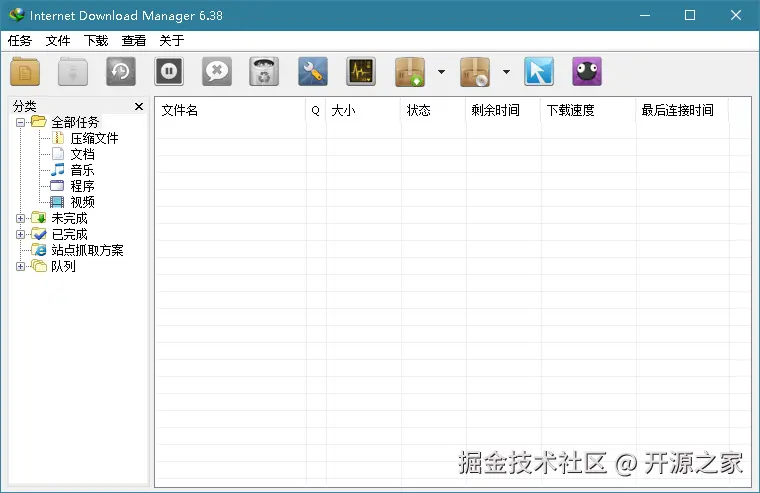This screenshot has width=760, height=493.
Task: Click the film icon beside 视频
Action: click(x=57, y=202)
